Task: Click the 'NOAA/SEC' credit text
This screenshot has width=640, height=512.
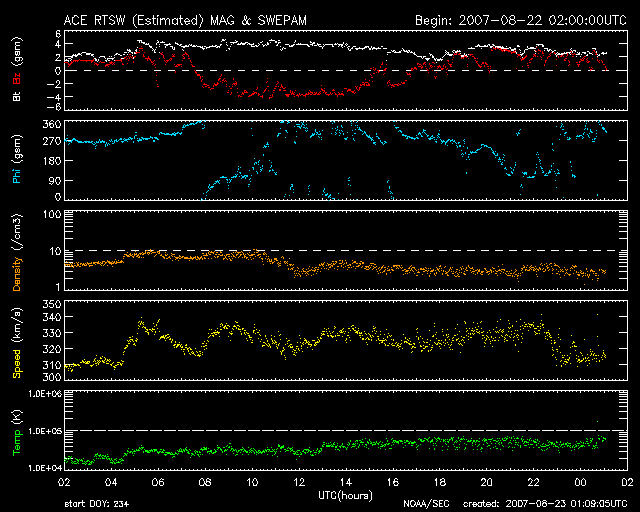Action: pos(426,504)
